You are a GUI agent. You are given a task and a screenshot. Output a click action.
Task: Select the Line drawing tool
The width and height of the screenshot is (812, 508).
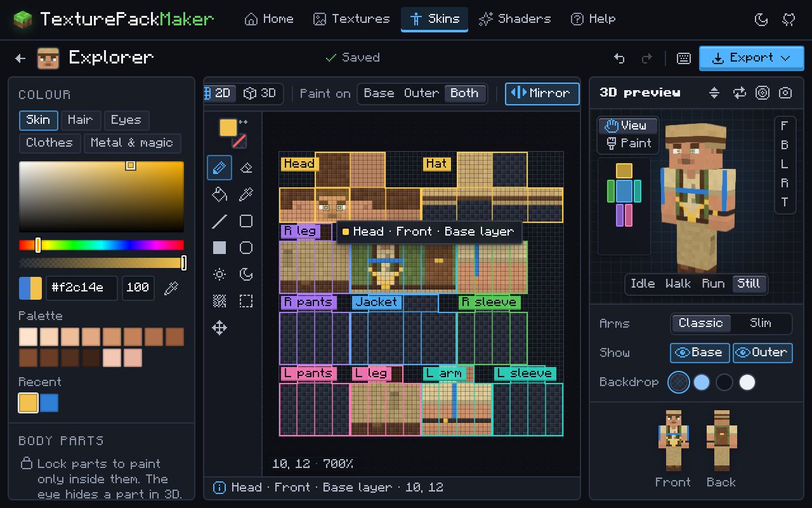coord(219,221)
